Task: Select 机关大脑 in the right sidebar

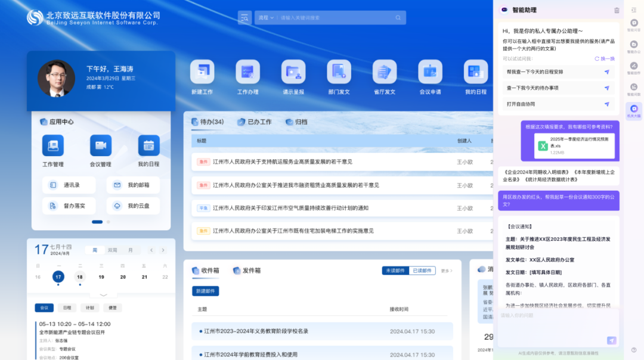Action: (x=634, y=111)
